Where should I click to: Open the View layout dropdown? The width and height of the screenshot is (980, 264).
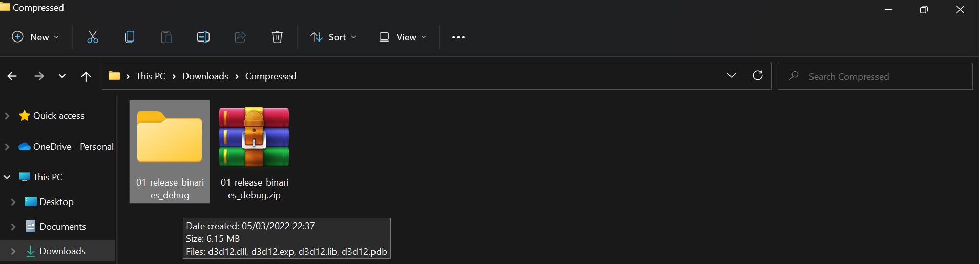(403, 37)
